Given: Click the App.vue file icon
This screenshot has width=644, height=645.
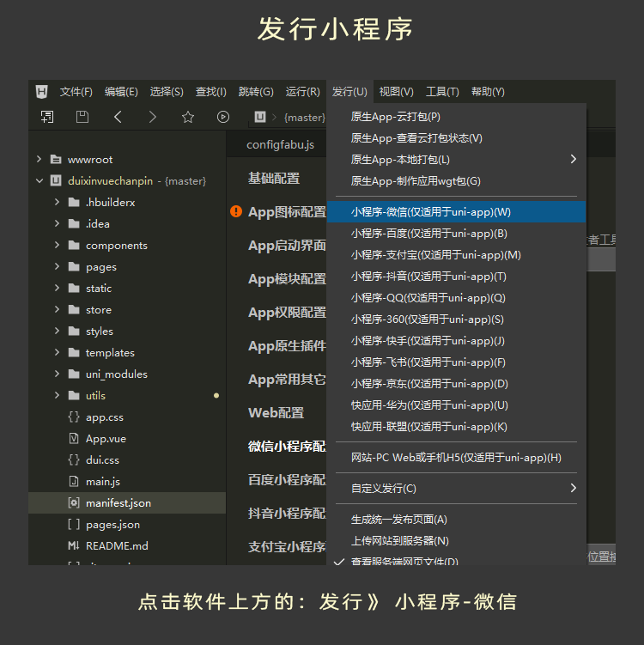Looking at the screenshot, I should click(74, 438).
